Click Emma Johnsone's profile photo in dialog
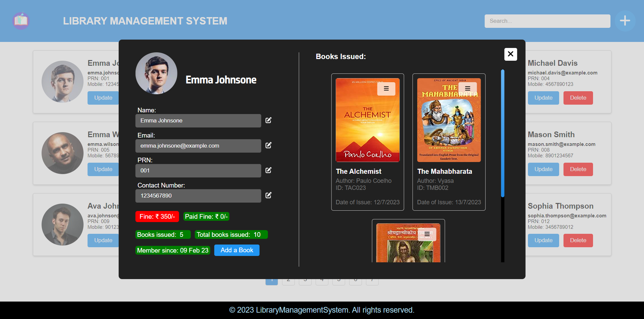The width and height of the screenshot is (644, 319). click(156, 73)
